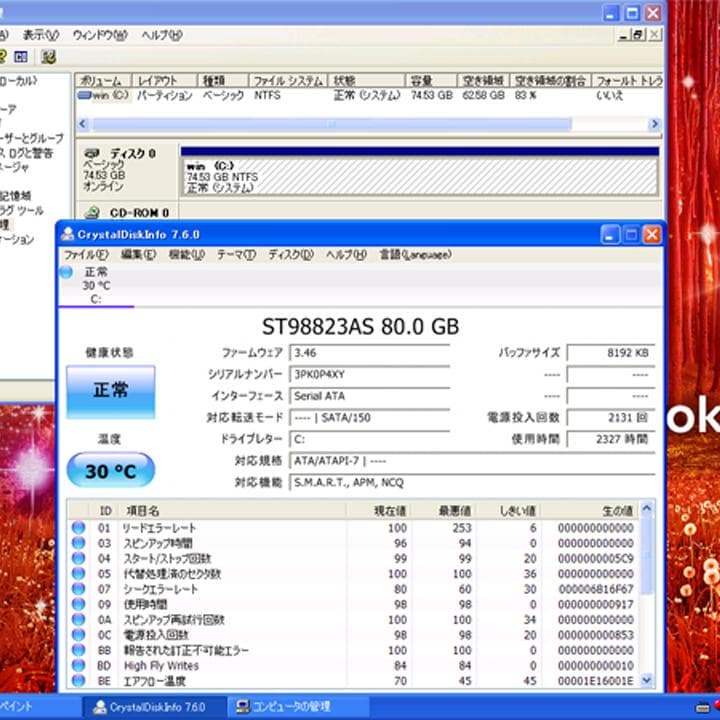Image resolution: width=720 pixels, height=720 pixels.
Task: Click the blue status circle next to 正常 30 °C
Action: tap(66, 272)
